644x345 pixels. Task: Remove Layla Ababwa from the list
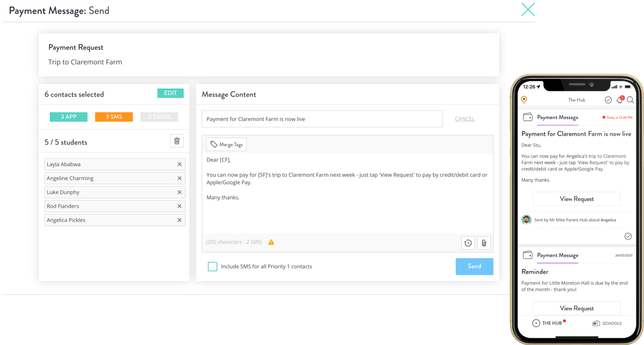coord(179,164)
